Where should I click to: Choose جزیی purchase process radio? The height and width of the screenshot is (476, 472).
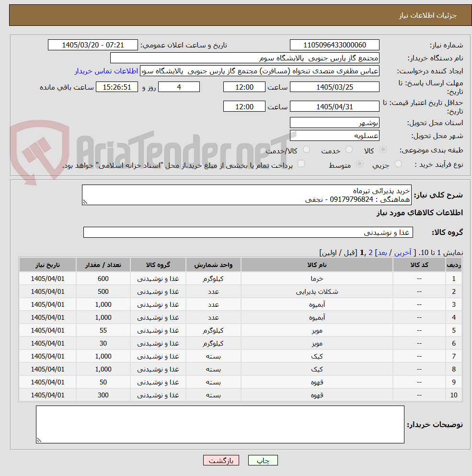pyautogui.click(x=398, y=164)
